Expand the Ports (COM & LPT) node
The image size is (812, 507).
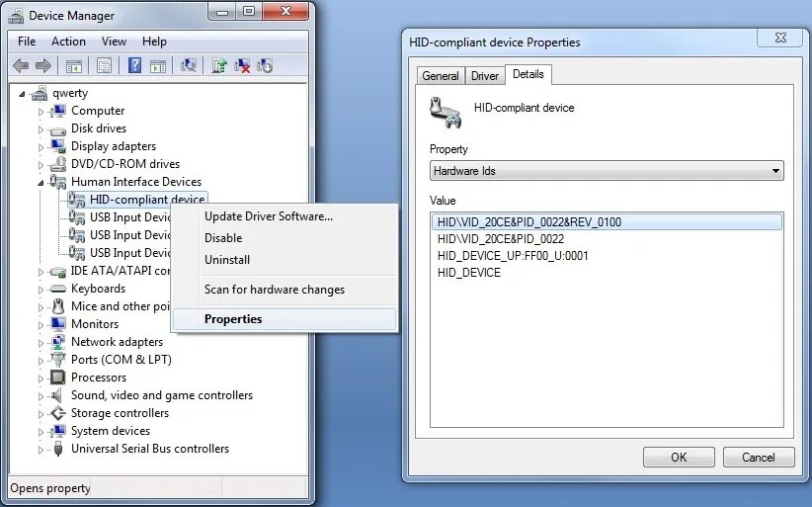(x=41, y=360)
